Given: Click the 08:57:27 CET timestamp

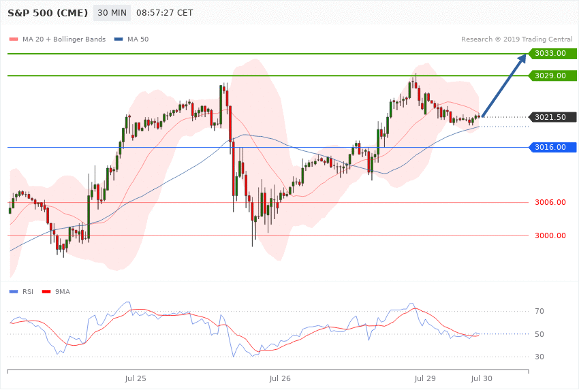Looking at the screenshot, I should click(165, 13).
